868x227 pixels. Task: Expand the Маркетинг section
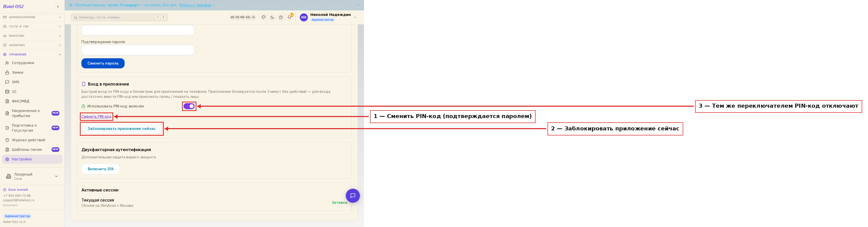(x=32, y=36)
